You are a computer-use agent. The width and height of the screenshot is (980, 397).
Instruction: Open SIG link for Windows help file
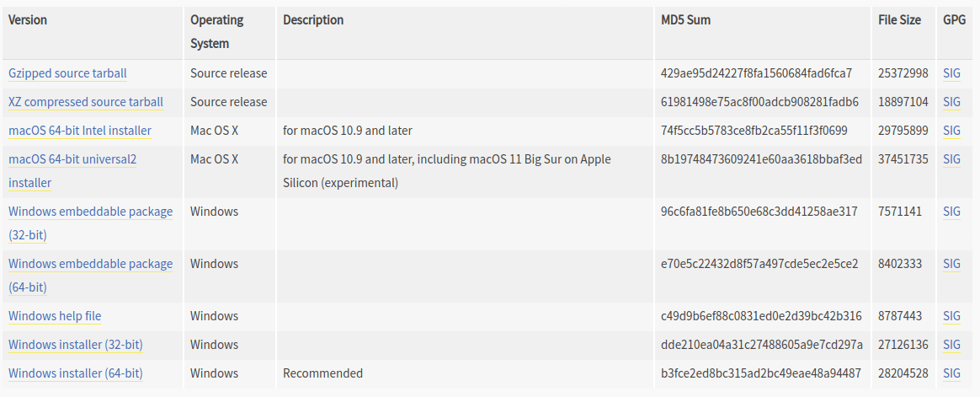951,316
